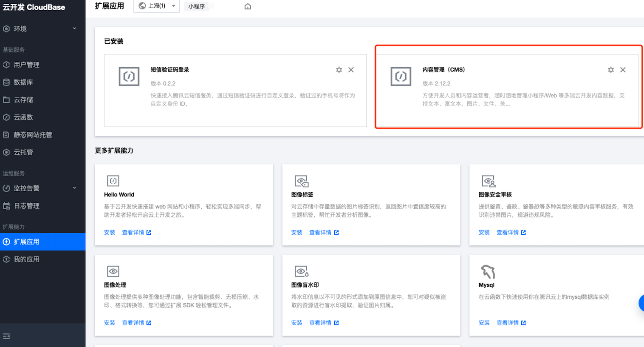This screenshot has height=347, width=644.
Task: Click the 图像安全审核 extension icon
Action: [489, 181]
